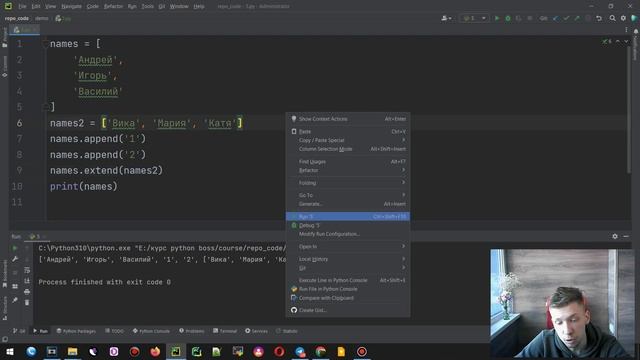
Task: Click the pin tab icon in Run panel sidebar
Action: [x=15, y=300]
